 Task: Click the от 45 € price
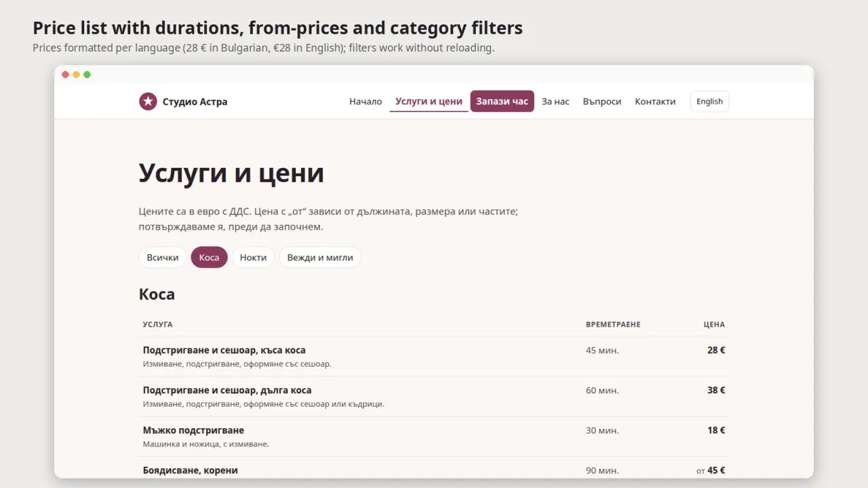[x=711, y=470]
